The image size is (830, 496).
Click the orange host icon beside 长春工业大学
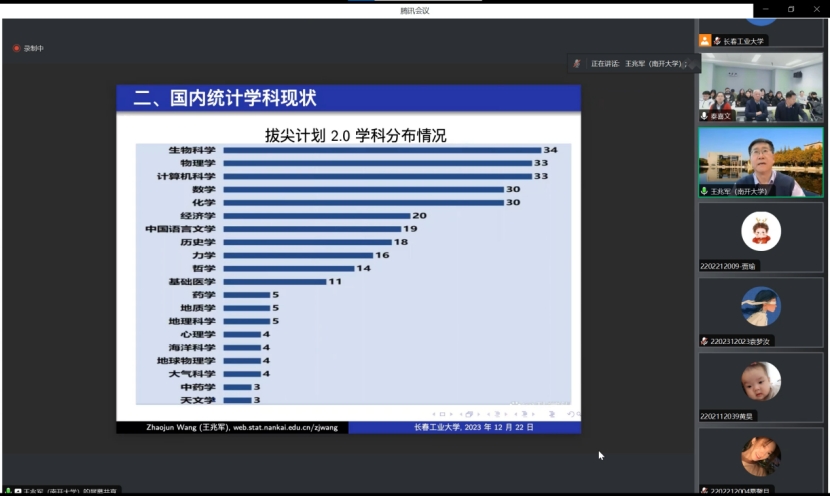(705, 41)
